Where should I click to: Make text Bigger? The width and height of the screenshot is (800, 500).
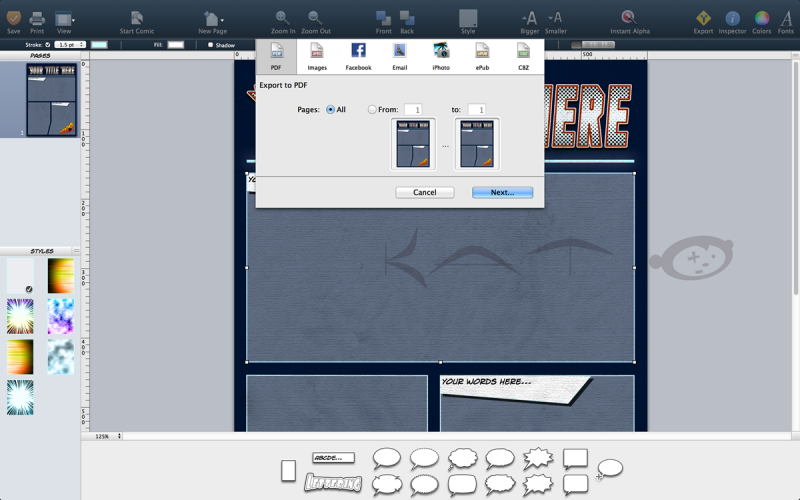coord(530,18)
